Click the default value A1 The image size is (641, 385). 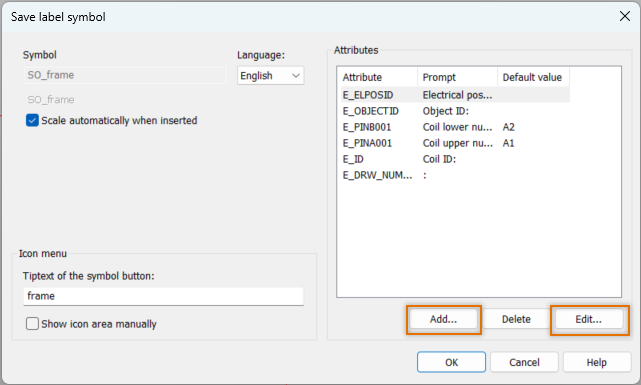509,143
